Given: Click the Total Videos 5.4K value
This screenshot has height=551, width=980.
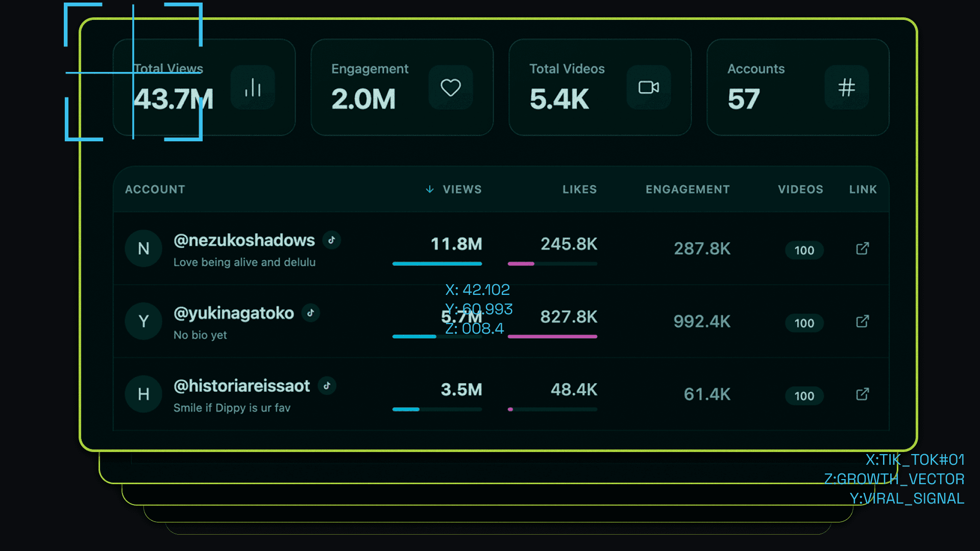Looking at the screenshot, I should [x=559, y=99].
